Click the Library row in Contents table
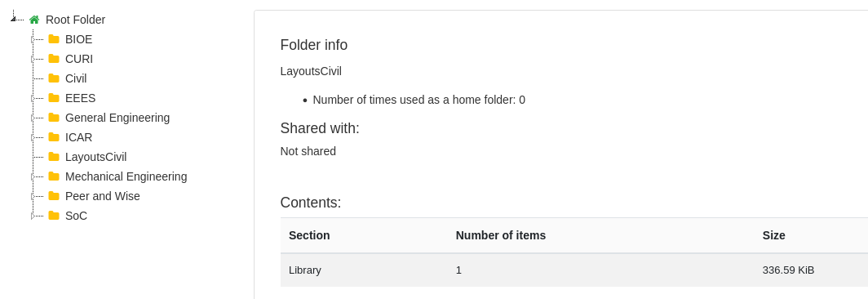 pyautogui.click(x=574, y=270)
